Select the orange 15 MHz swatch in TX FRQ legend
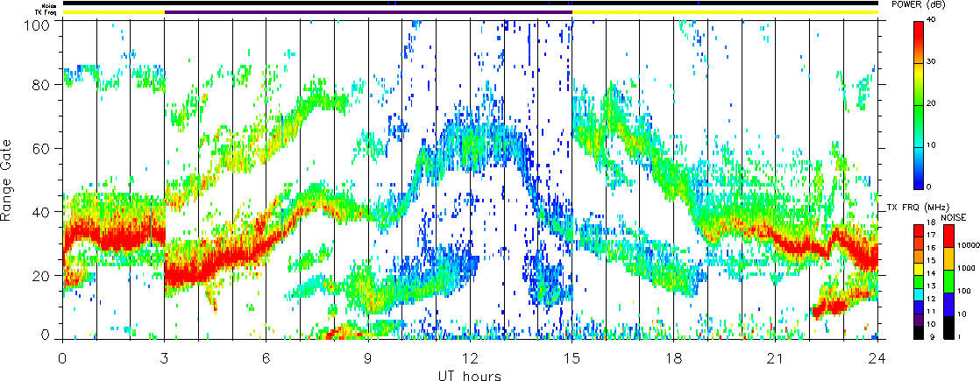 click(x=918, y=257)
